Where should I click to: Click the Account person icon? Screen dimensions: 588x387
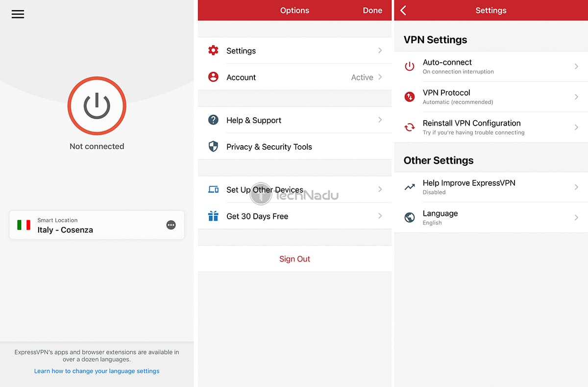213,77
